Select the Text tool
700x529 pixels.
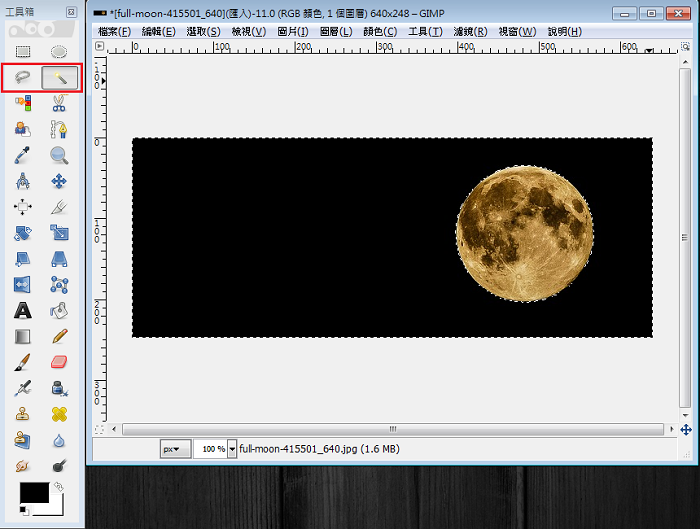click(23, 311)
